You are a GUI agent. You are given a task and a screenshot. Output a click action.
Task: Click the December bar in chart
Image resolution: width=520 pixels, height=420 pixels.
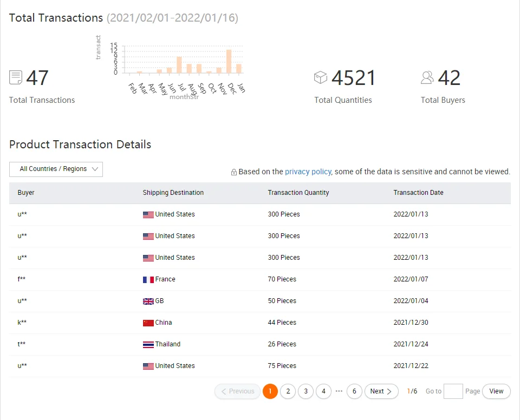[229, 61]
